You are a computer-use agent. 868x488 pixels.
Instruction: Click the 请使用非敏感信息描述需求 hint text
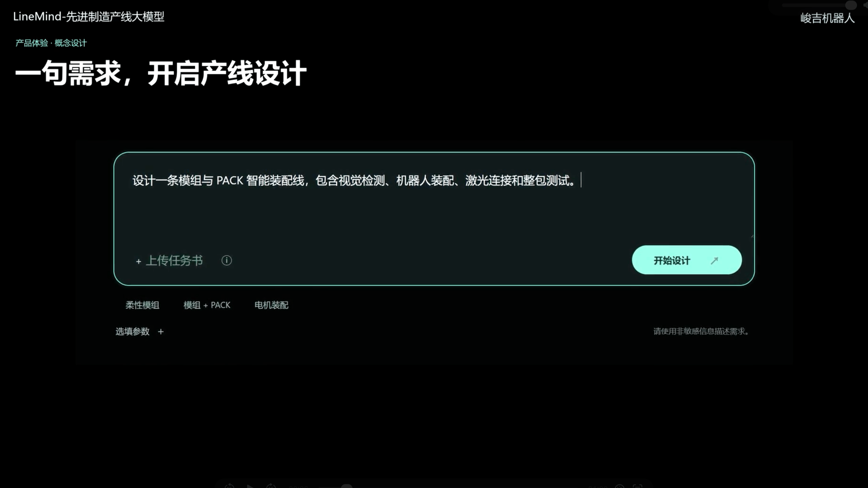(x=701, y=331)
